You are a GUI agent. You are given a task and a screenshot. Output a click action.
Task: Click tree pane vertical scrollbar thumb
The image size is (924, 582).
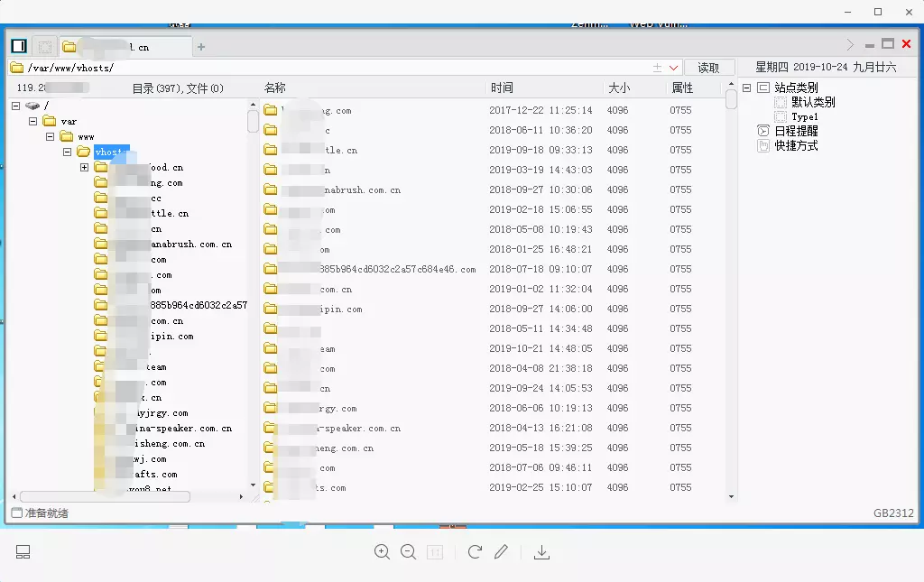pos(253,121)
